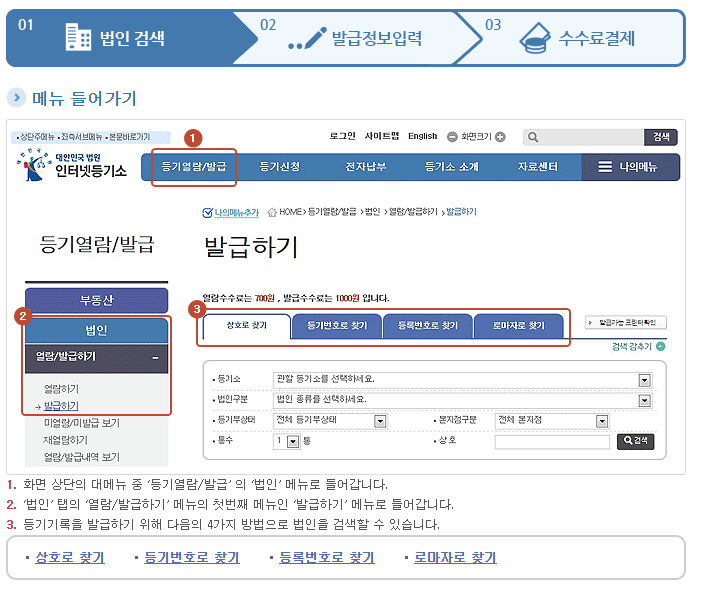The image size is (708, 594).
Task: Click the 나의메뉴추가 checkmark icon
Action: (x=207, y=213)
